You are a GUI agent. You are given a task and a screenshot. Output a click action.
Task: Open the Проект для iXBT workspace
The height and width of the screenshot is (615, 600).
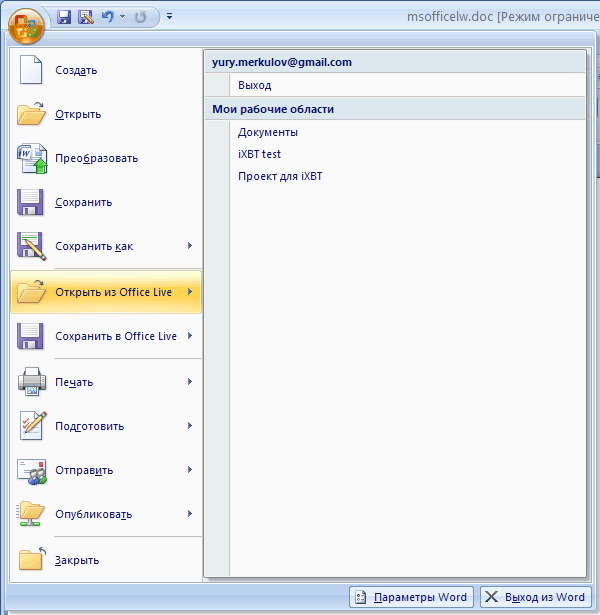point(280,176)
